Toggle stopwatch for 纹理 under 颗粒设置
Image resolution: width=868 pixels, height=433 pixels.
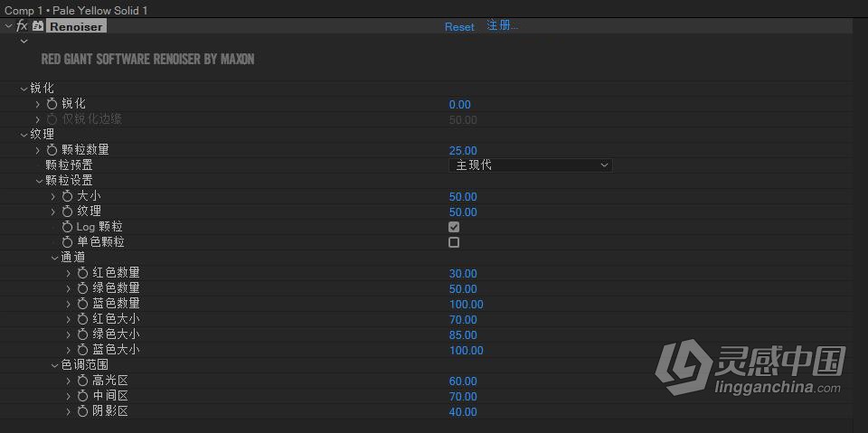pyautogui.click(x=68, y=212)
